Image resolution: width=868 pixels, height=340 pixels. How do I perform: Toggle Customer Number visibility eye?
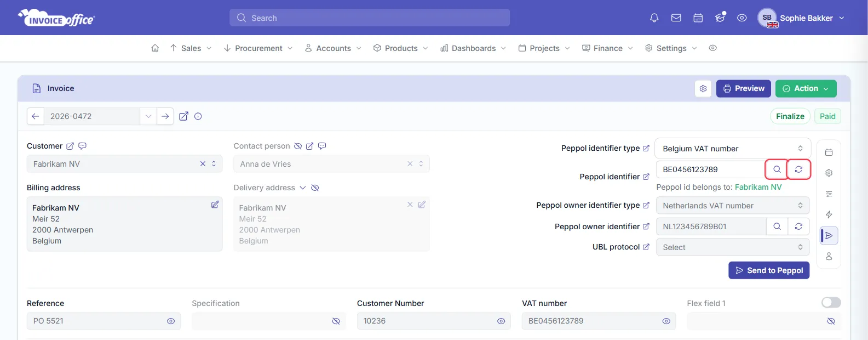click(501, 321)
